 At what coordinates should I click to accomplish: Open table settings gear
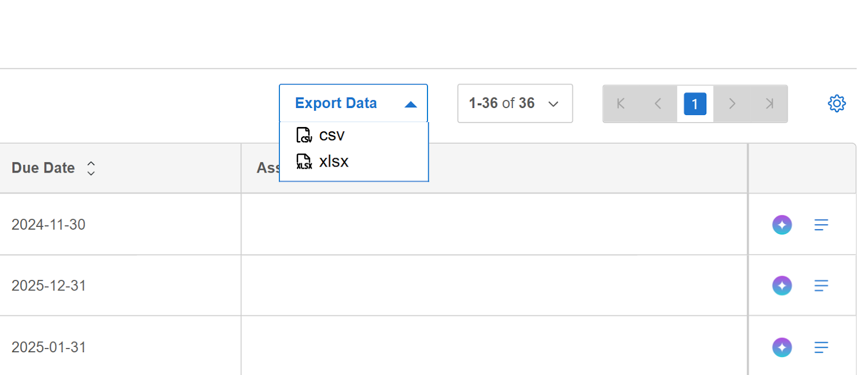[837, 103]
